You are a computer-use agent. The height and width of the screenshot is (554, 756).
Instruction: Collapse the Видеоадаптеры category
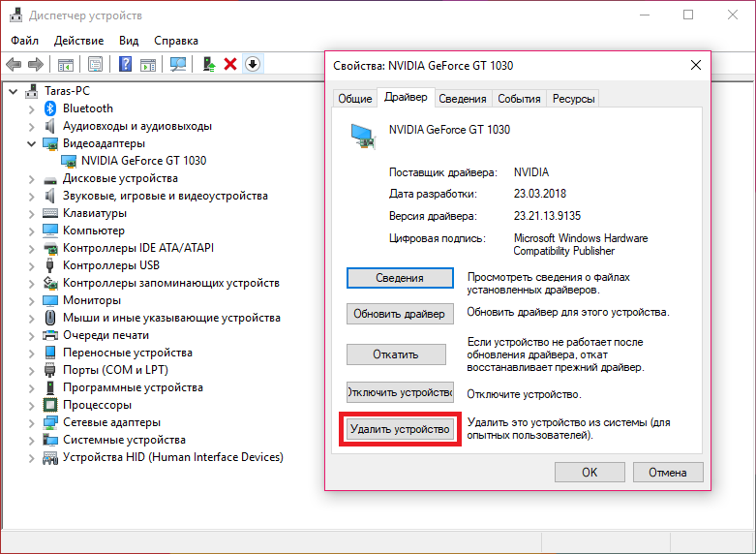(31, 143)
